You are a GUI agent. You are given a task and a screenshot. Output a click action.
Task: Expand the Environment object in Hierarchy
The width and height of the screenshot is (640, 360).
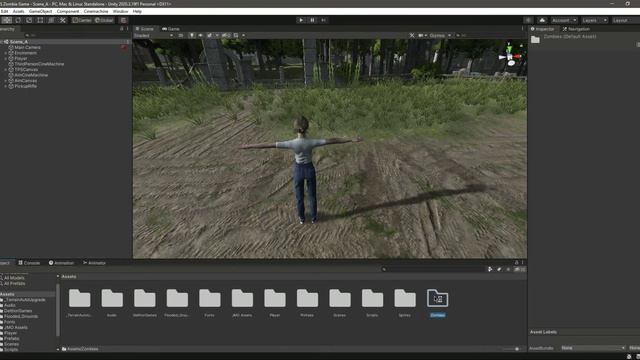(6, 53)
